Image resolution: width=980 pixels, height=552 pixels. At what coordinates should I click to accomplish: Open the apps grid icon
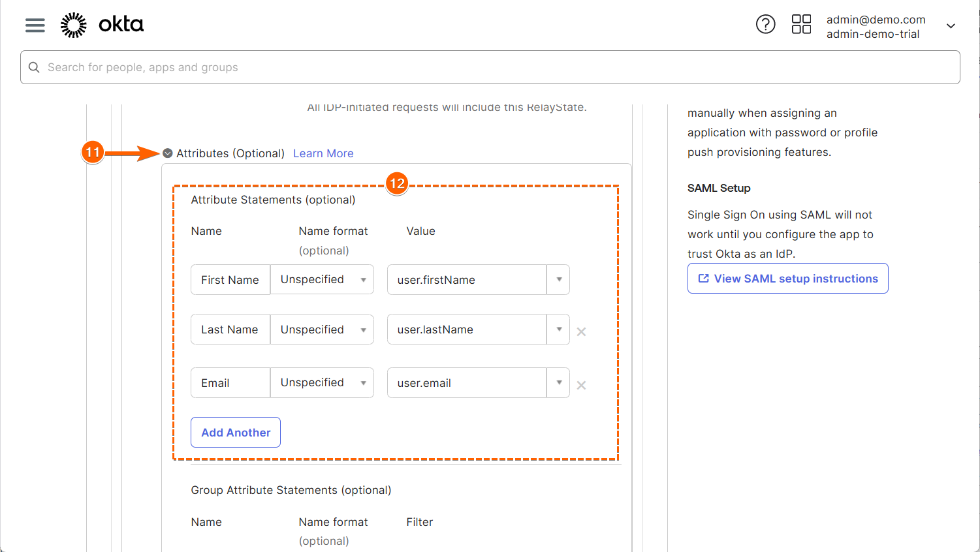point(801,25)
